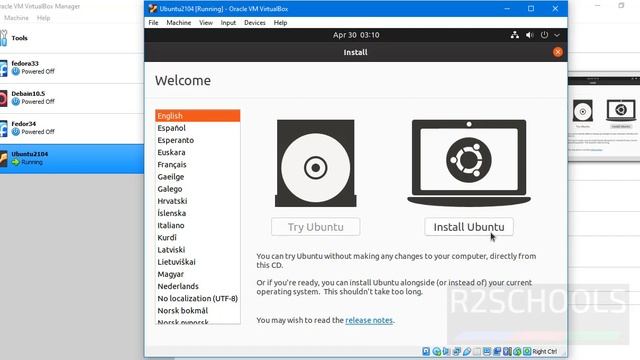Select Fedor34 VM in VirtualBox Manager

[71, 128]
